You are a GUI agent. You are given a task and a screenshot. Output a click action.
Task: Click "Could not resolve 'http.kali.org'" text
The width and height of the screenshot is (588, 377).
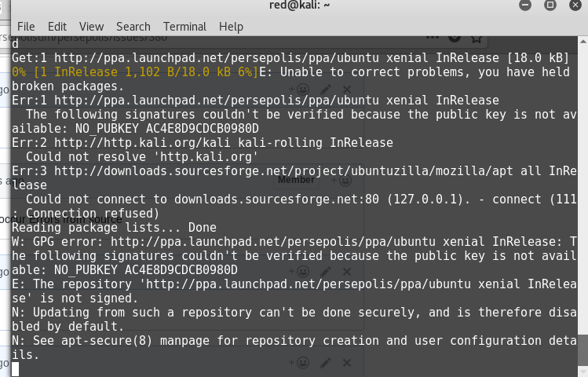[x=142, y=157]
